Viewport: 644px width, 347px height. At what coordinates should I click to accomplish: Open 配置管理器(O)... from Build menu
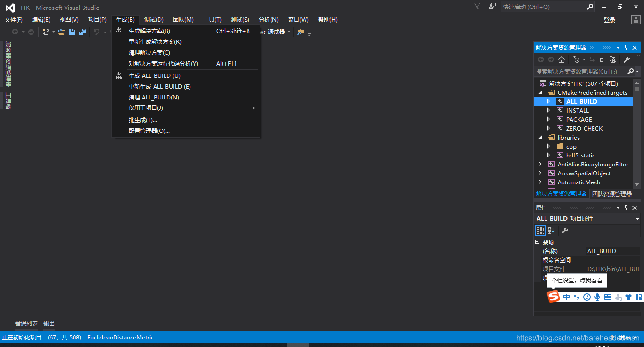pyautogui.click(x=186, y=131)
